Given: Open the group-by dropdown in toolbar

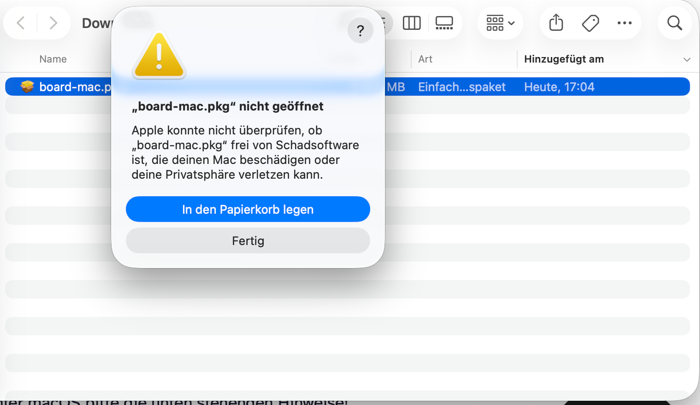Looking at the screenshot, I should click(x=500, y=23).
